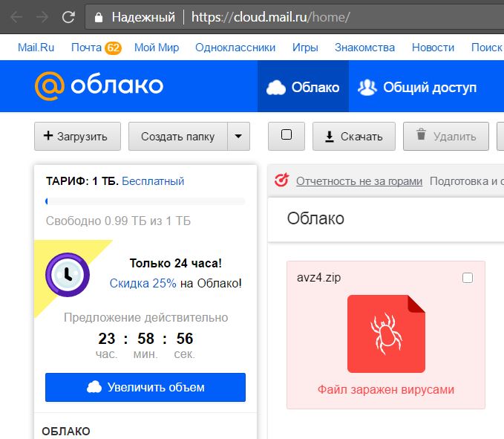Image resolution: width=504 pixels, height=439 pixels.
Task: Open the Скидка 25% discount link
Action: coord(143,283)
